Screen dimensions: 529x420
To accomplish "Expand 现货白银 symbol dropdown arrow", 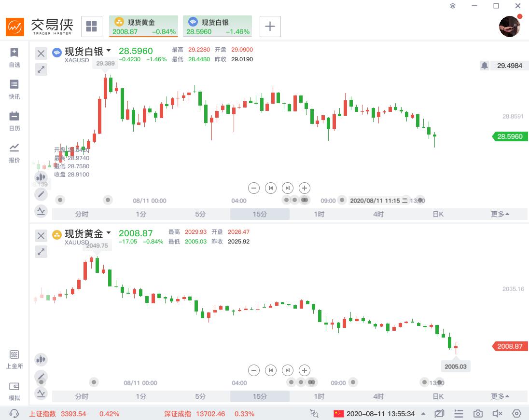I will 109,51.
